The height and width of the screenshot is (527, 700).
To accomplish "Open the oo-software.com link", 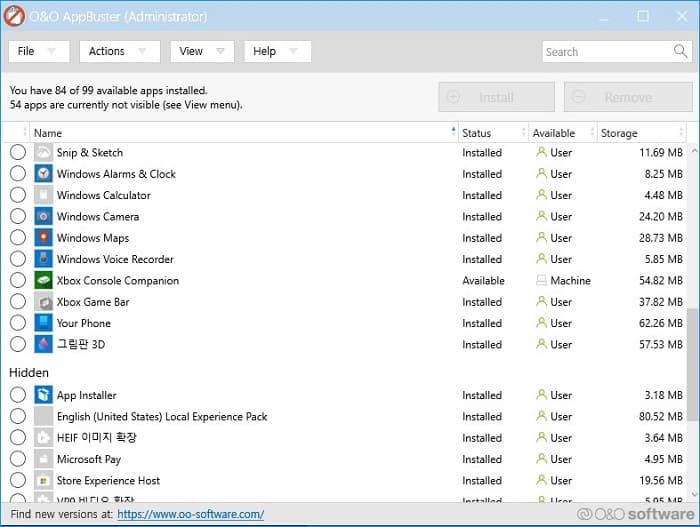I will (x=191, y=514).
